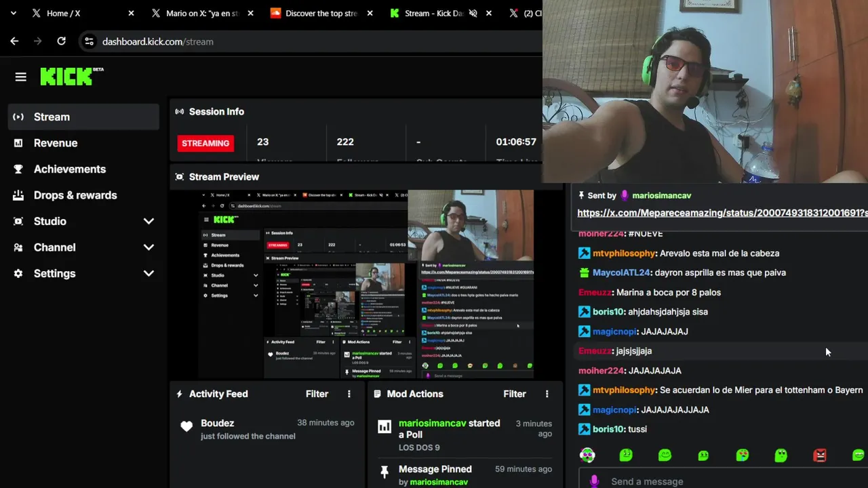Click the Achievements trophy icon
The width and height of the screenshot is (868, 488).
18,169
